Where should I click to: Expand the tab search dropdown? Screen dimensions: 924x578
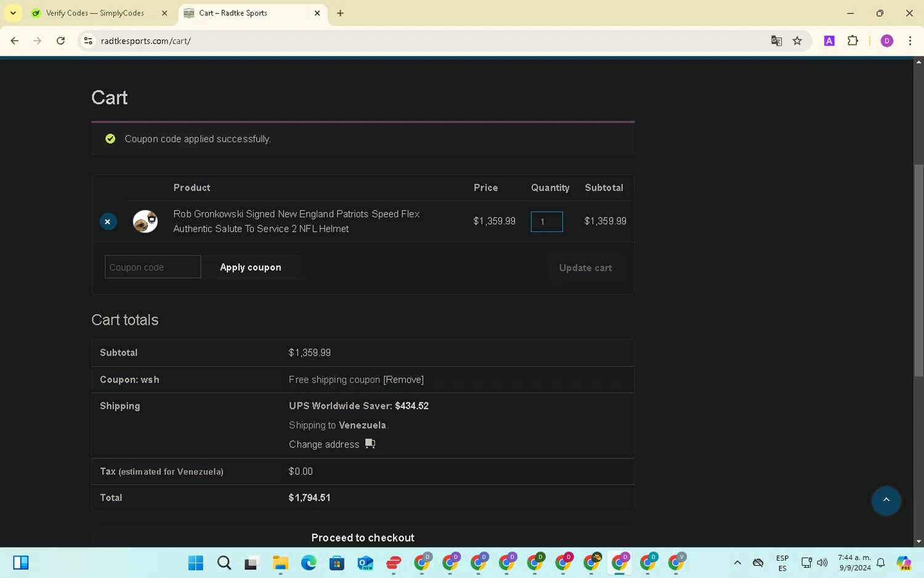(13, 13)
